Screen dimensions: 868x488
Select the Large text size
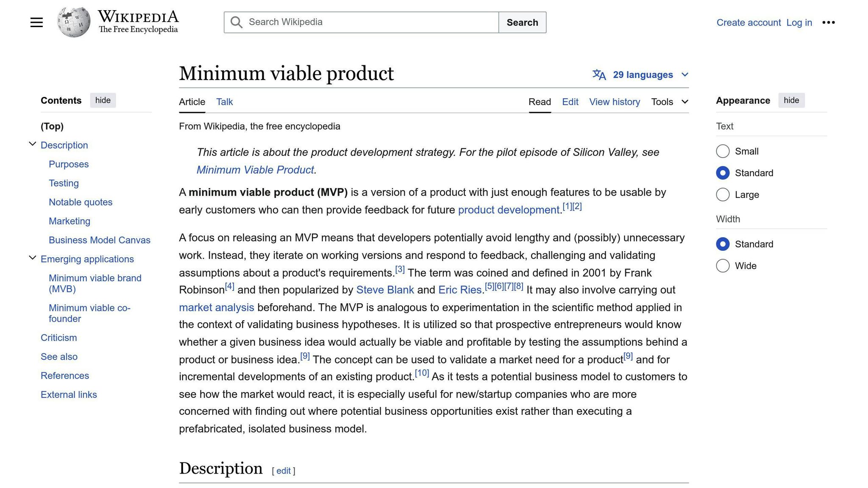pos(723,194)
